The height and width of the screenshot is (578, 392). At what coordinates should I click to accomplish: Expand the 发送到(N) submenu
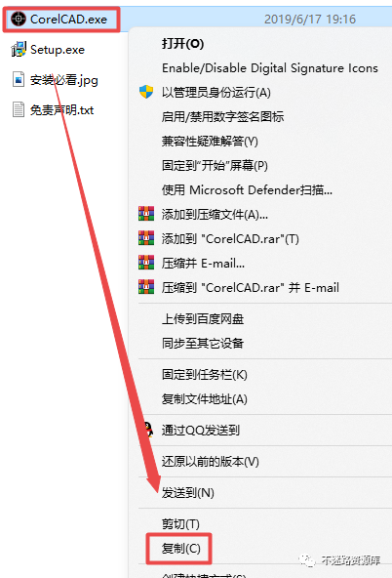(x=188, y=492)
